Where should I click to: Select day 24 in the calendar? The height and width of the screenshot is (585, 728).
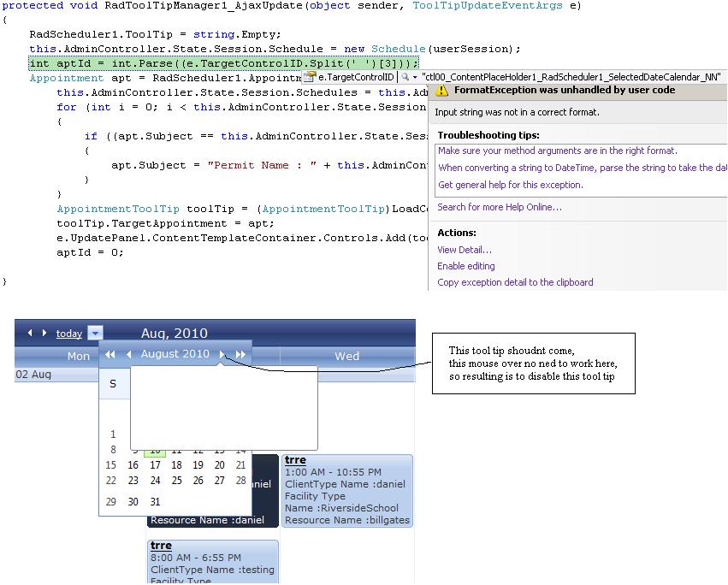[155, 480]
